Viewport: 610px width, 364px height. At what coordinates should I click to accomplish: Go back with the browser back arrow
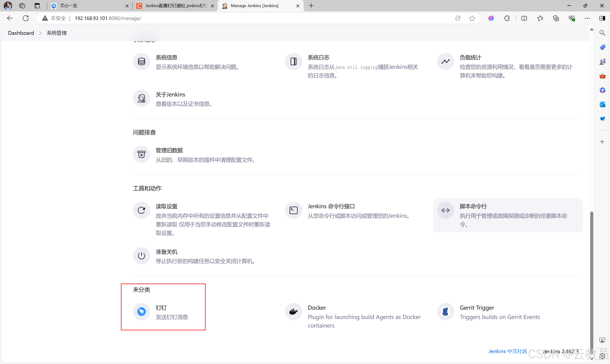10,18
